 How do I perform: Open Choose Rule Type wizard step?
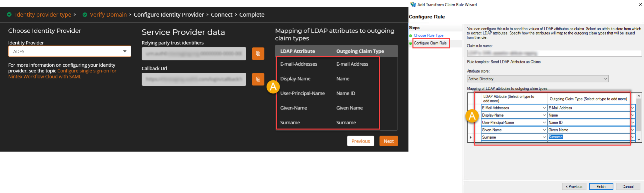click(x=428, y=35)
